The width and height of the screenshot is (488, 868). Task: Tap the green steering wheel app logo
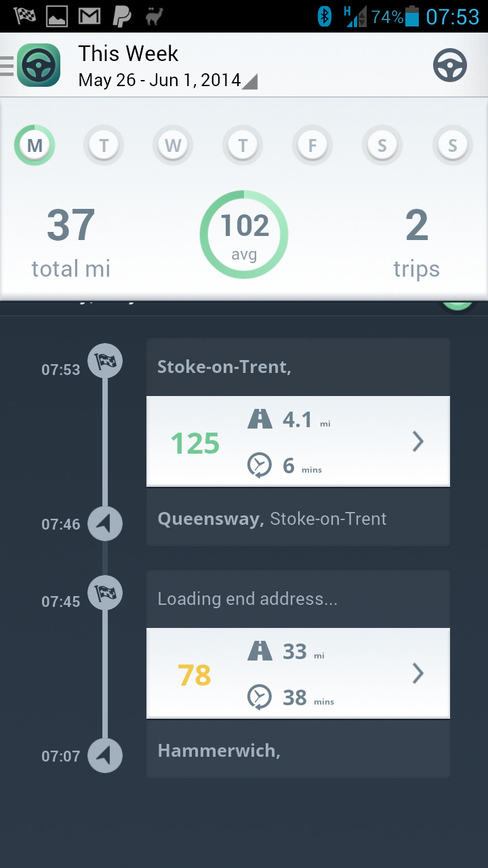click(x=39, y=65)
